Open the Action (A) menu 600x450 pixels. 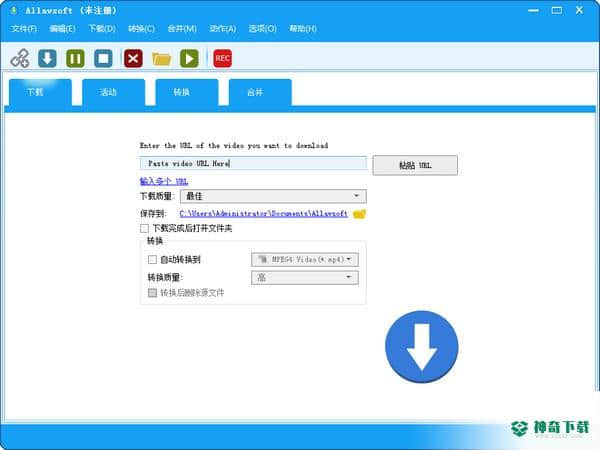point(223,29)
